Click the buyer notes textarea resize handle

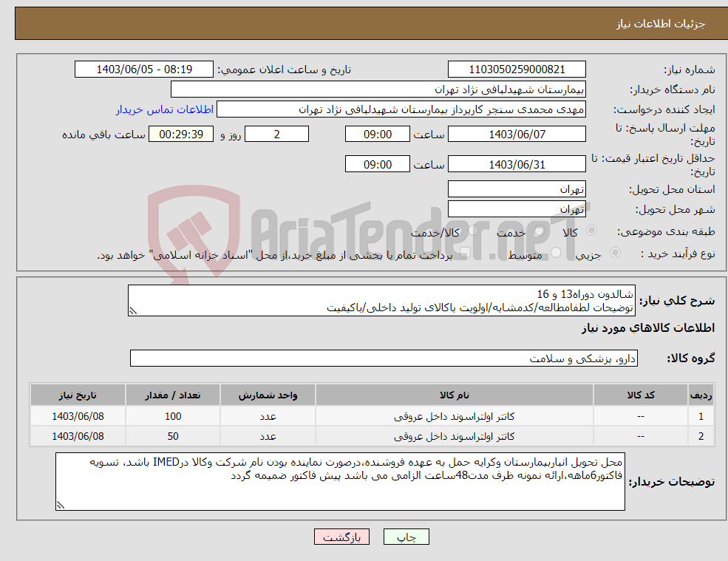click(x=61, y=506)
